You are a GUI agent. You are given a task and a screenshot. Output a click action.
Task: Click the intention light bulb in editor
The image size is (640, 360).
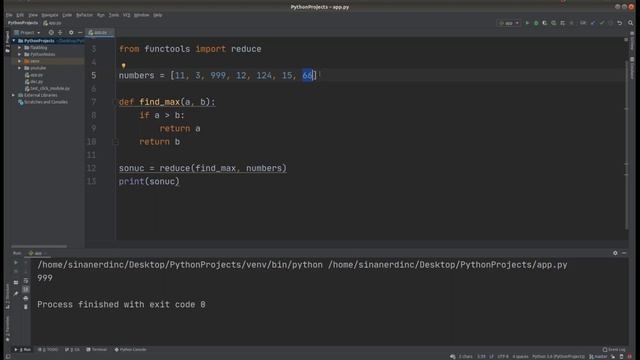pyautogui.click(x=124, y=65)
